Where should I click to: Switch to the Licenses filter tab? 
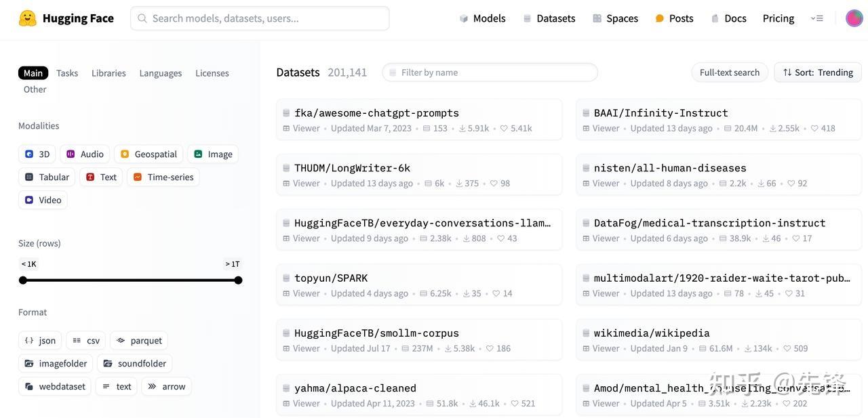pyautogui.click(x=212, y=73)
